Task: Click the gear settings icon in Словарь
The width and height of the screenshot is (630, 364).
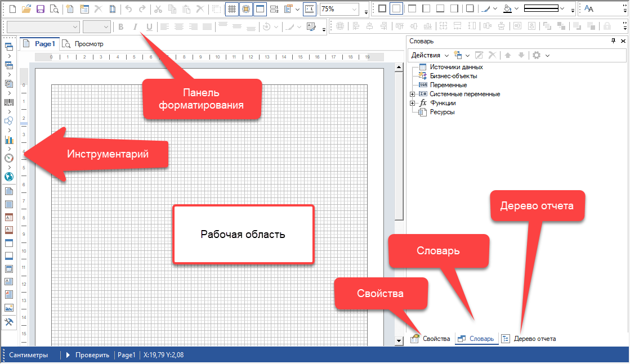Action: tap(537, 55)
